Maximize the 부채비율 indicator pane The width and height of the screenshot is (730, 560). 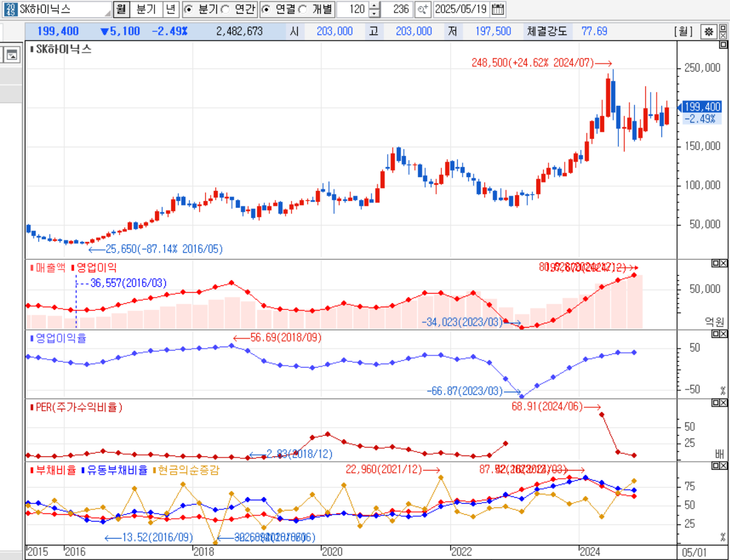click(715, 466)
